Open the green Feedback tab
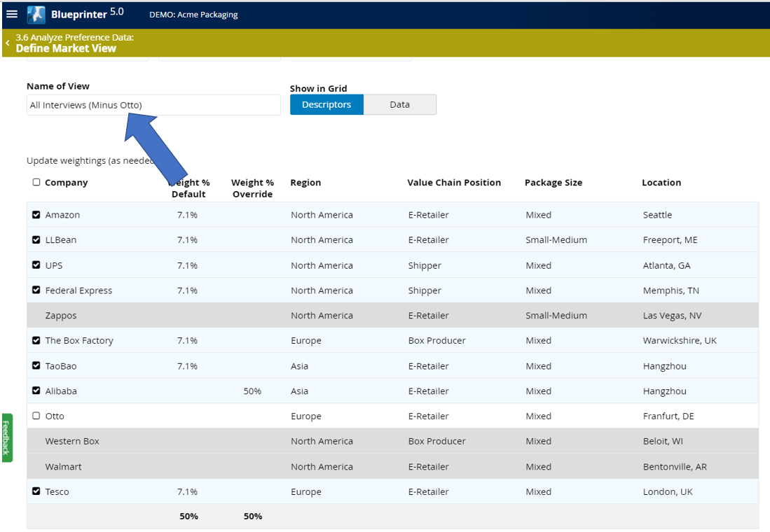This screenshot has width=770, height=532. (6, 437)
